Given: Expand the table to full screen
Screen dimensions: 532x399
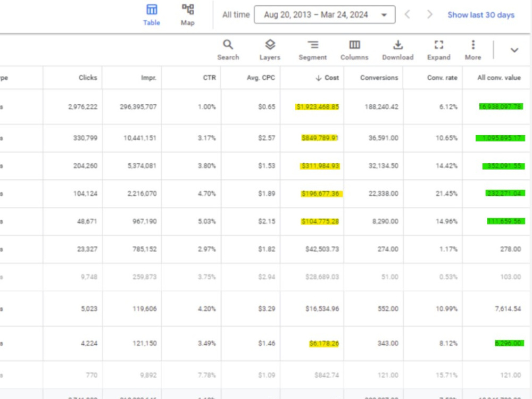Looking at the screenshot, I should 439,50.
